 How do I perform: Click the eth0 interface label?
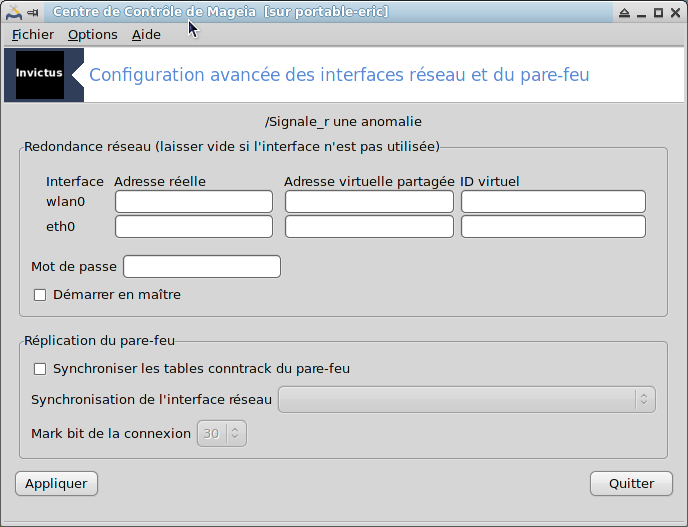[x=61, y=226]
